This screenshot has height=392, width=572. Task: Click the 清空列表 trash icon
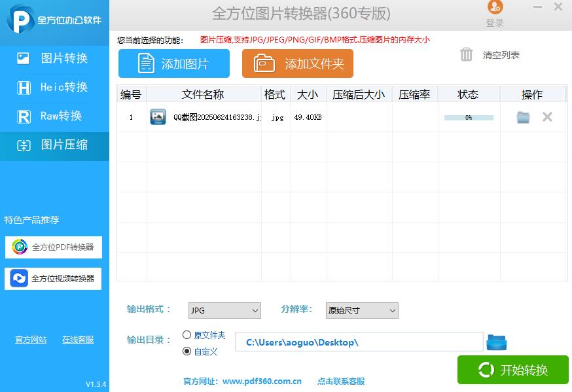[x=466, y=55]
